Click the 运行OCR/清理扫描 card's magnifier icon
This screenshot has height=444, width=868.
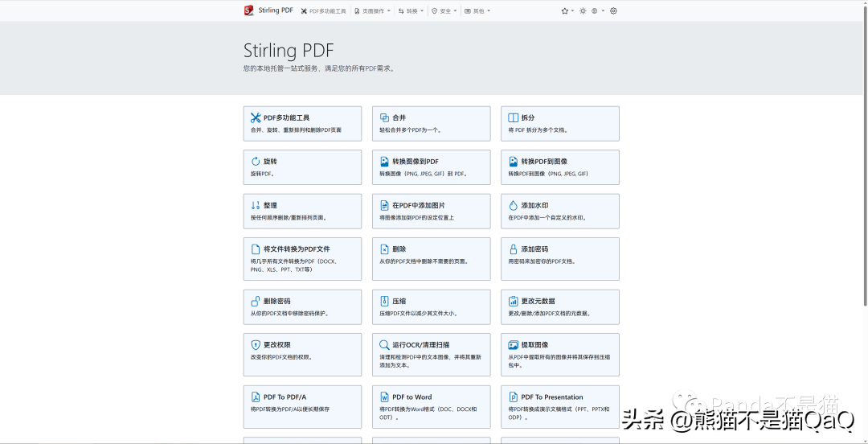pos(384,345)
